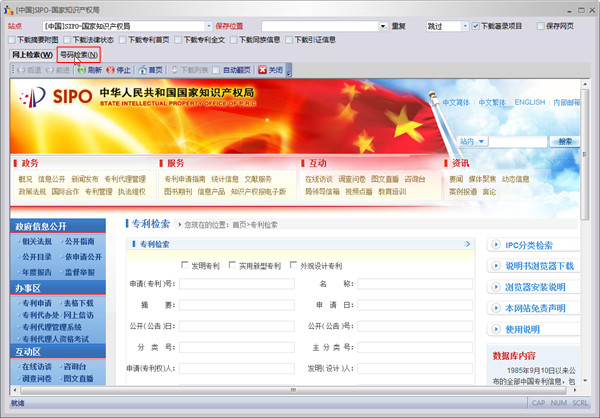Open the 信息公开 link under 政务

(51, 179)
